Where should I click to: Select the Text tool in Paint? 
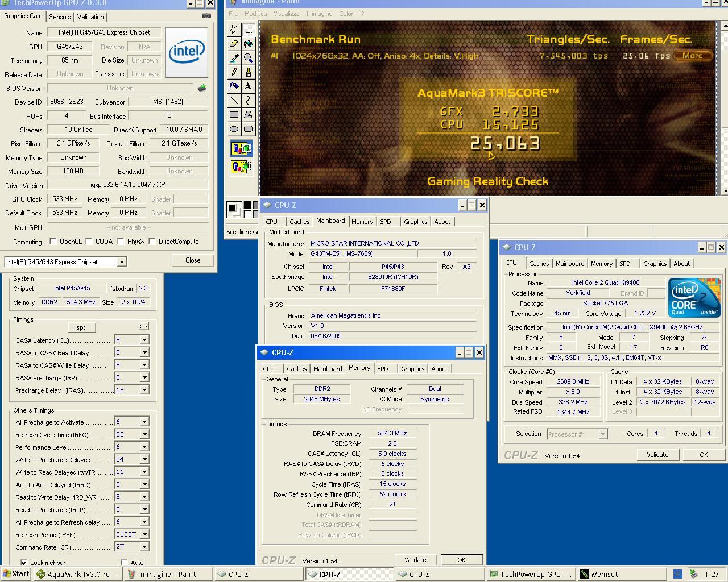249,86
